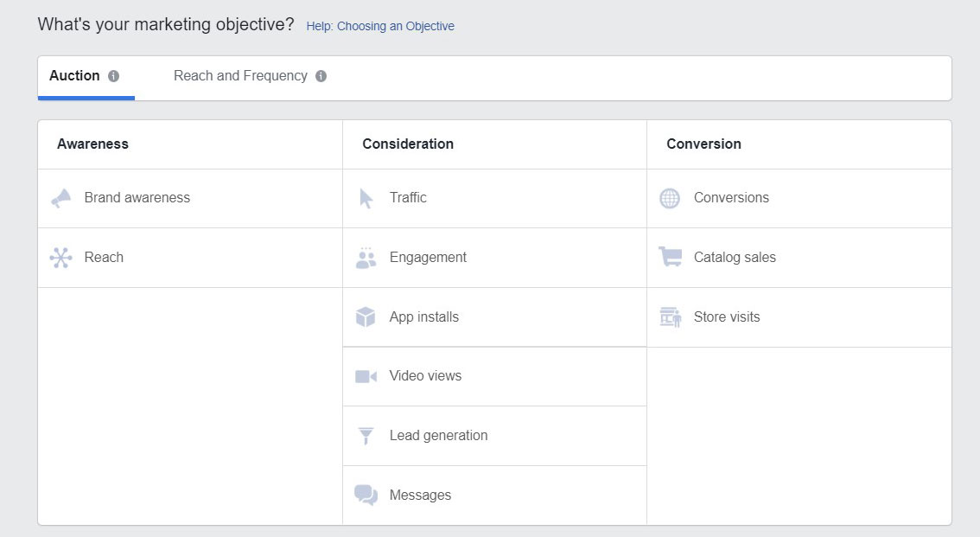
Task: Pick the Messages objective label
Action: (421, 495)
